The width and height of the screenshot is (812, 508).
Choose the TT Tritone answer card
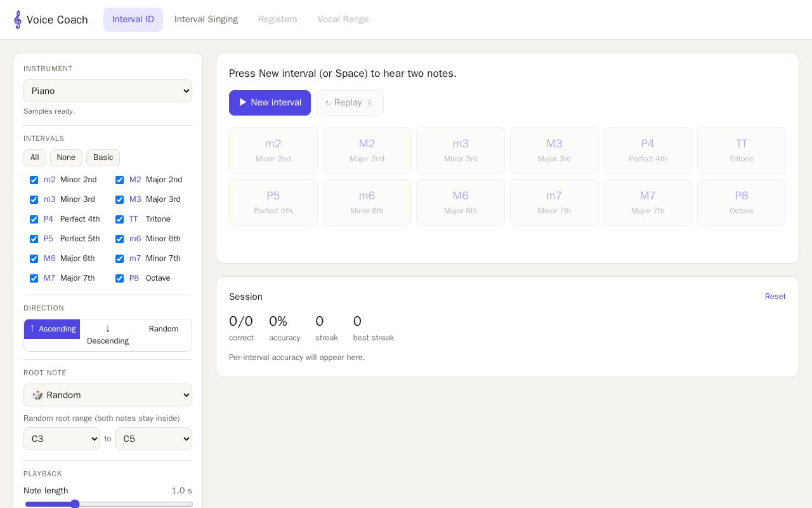coord(742,150)
